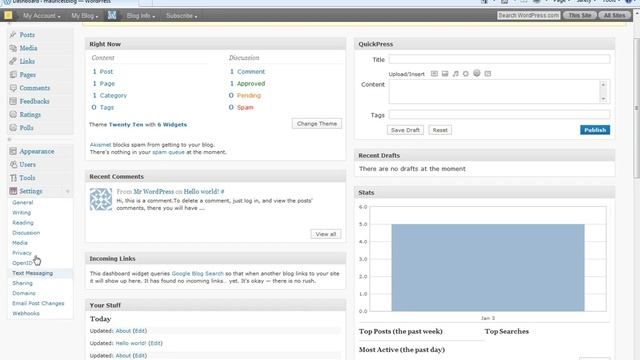Click View all comments button
The height and width of the screenshot is (360, 640).
326,234
